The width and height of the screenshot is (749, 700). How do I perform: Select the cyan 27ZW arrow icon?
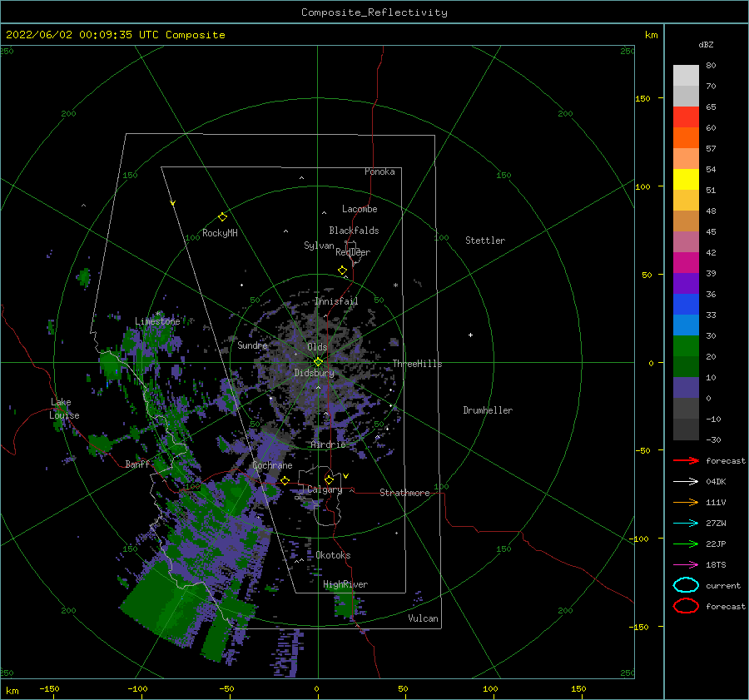click(x=686, y=524)
